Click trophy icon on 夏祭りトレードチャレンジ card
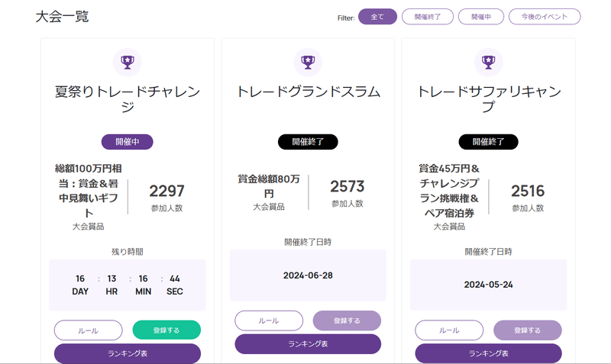 tap(128, 63)
